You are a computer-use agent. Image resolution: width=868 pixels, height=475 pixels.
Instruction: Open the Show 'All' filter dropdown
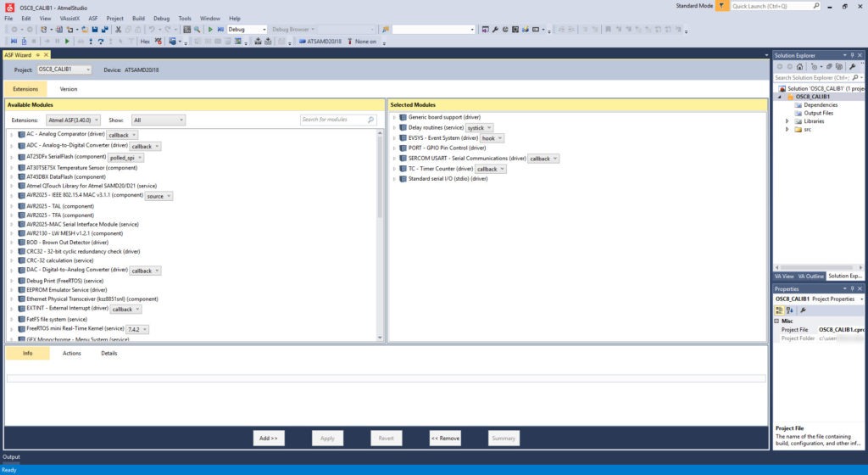coord(159,120)
